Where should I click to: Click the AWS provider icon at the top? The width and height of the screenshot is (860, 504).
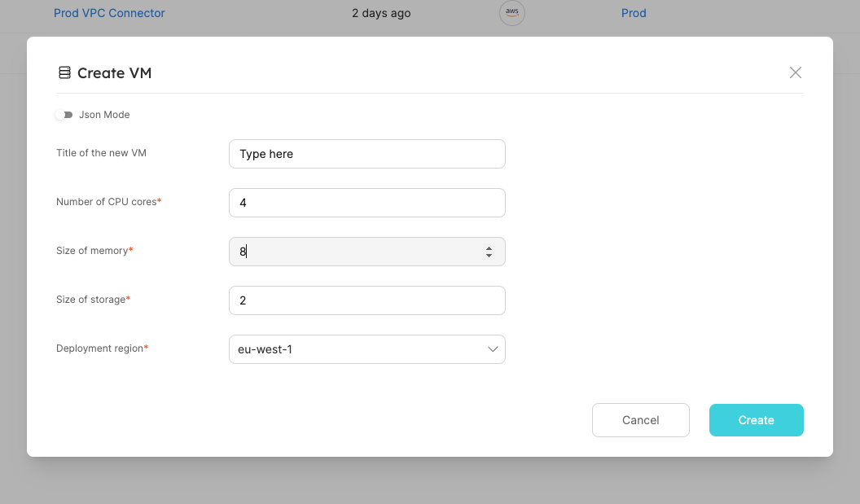(511, 13)
